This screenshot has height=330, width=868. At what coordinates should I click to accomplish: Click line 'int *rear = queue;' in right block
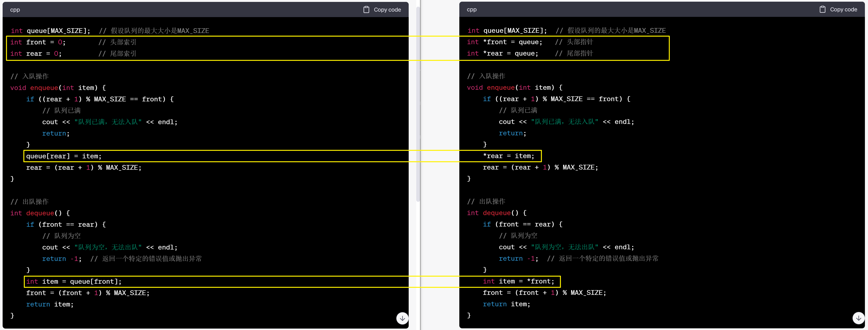502,53
